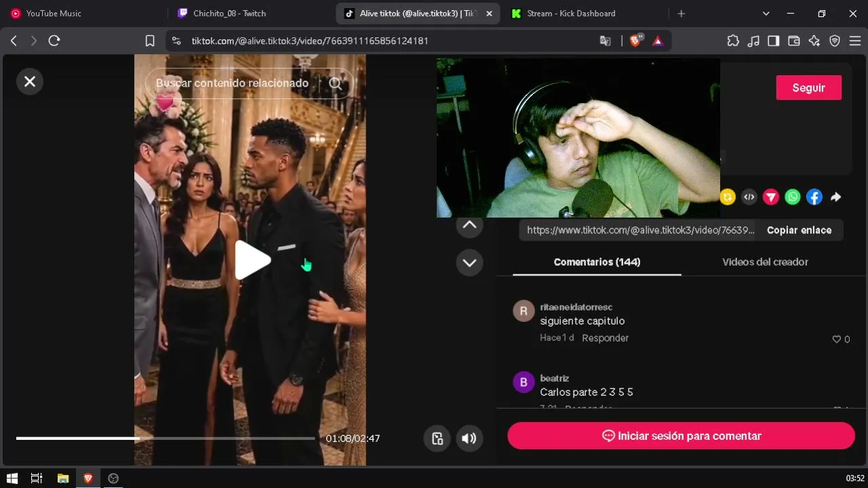Like the 'siguiente capitulo' comment
This screenshot has width=868, height=488.
[837, 340]
